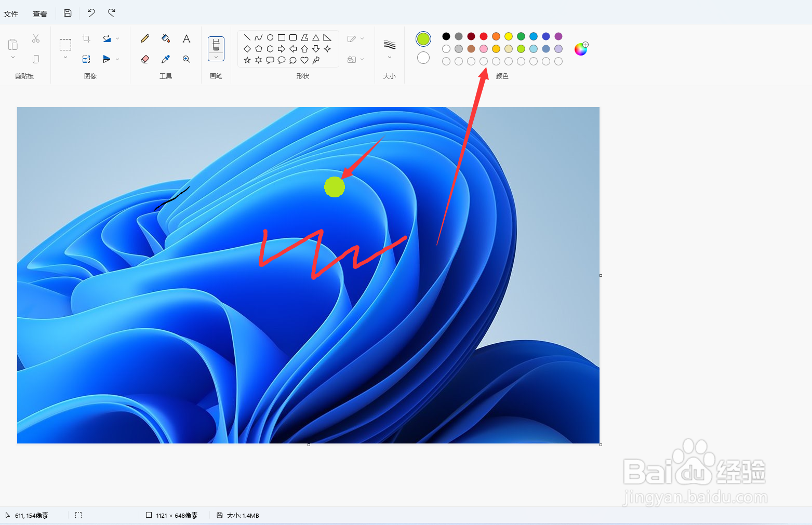Select Color 2 white background circle

pos(423,58)
